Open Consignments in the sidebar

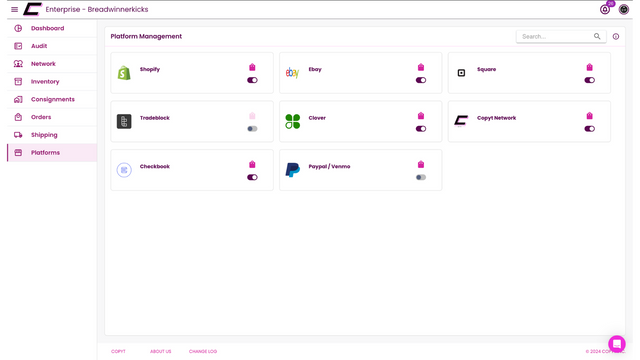[x=52, y=99]
